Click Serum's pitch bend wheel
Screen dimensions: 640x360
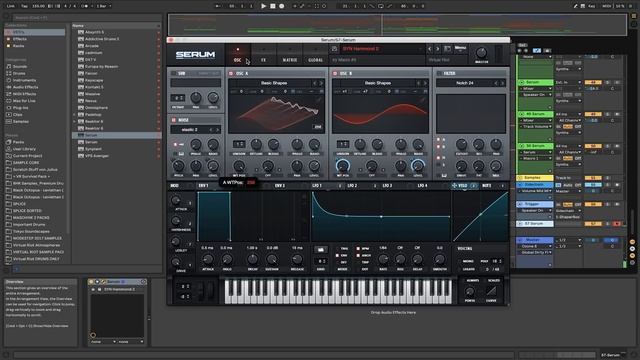tap(200, 291)
